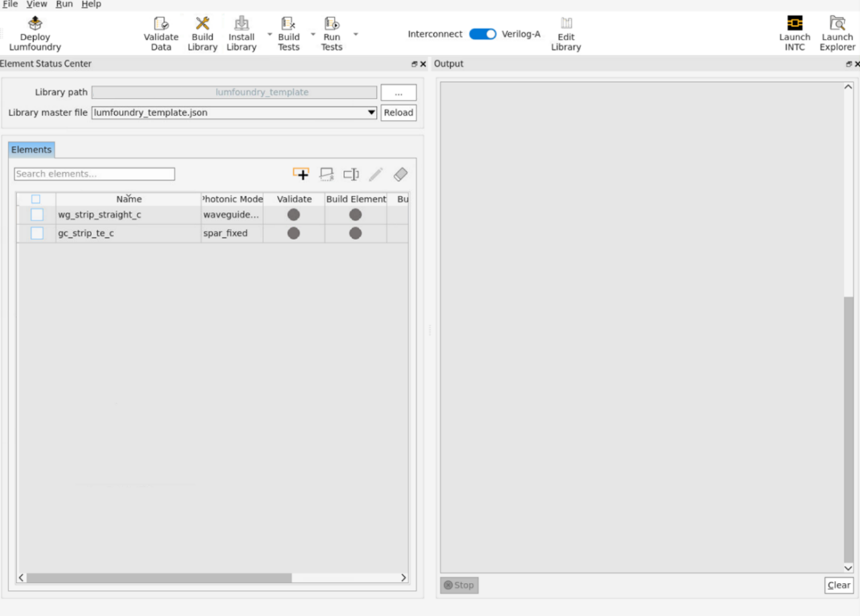Open the File menu
This screenshot has height=616, width=860.
(x=10, y=4)
